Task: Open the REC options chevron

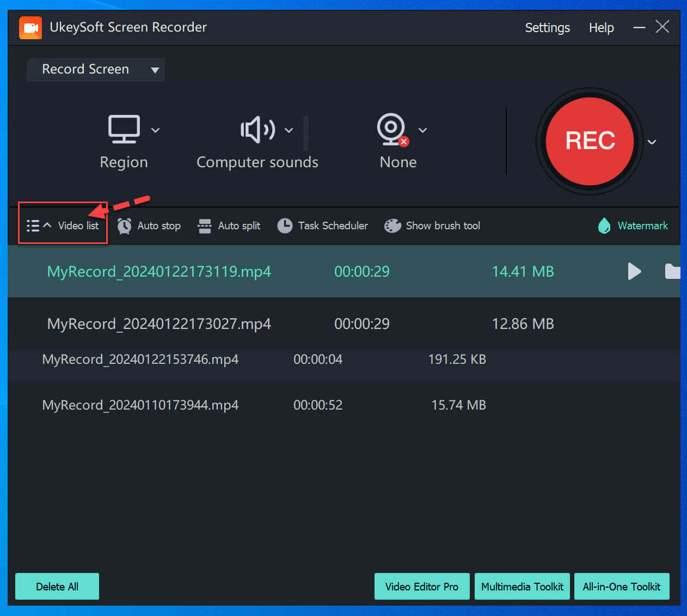Action: (652, 142)
